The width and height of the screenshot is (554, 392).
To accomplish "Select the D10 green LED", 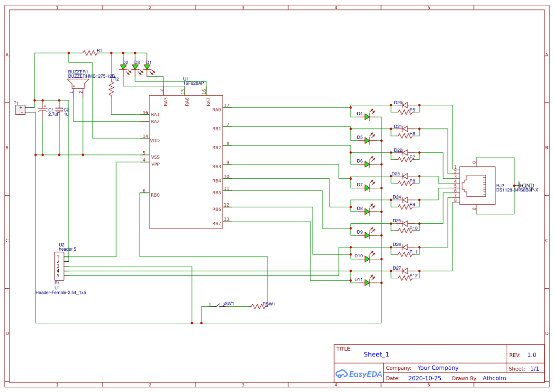I will (x=367, y=259).
